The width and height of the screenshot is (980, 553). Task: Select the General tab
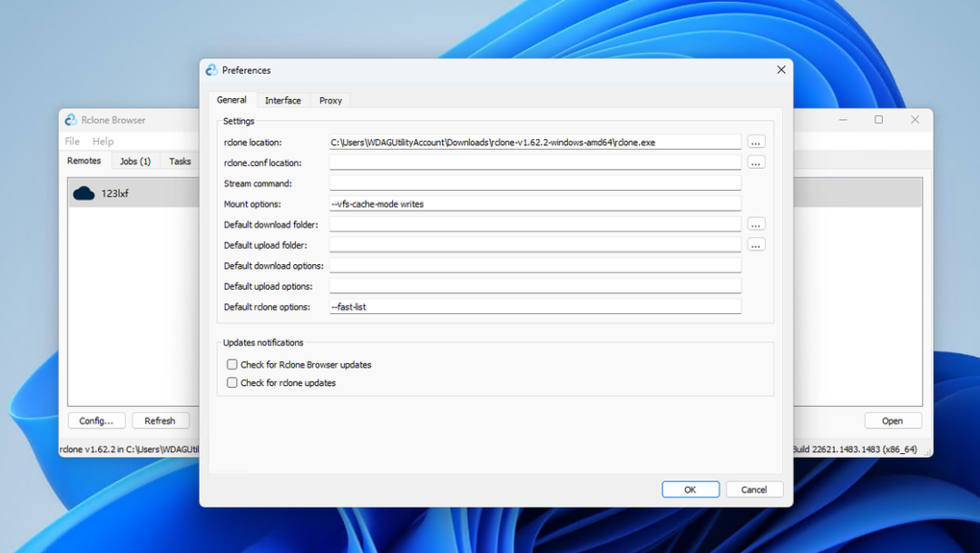click(231, 100)
